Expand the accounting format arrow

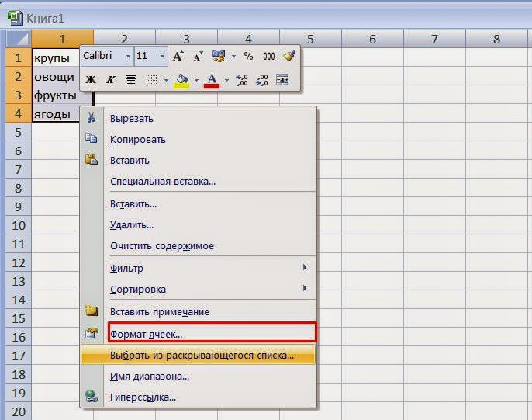pyautogui.click(x=233, y=56)
